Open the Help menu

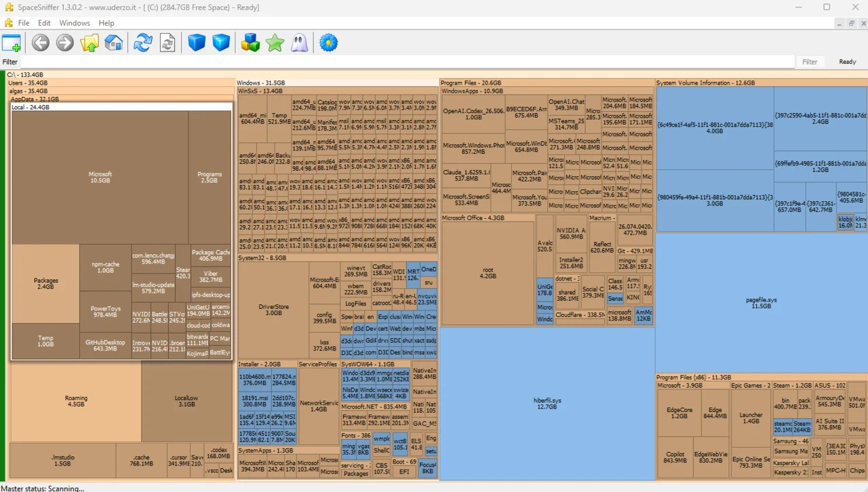pos(106,23)
